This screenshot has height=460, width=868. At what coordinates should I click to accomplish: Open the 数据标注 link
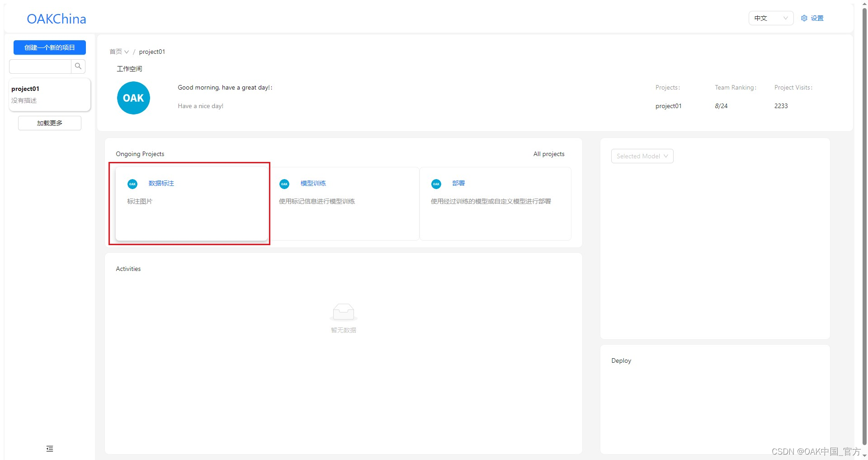pos(161,183)
